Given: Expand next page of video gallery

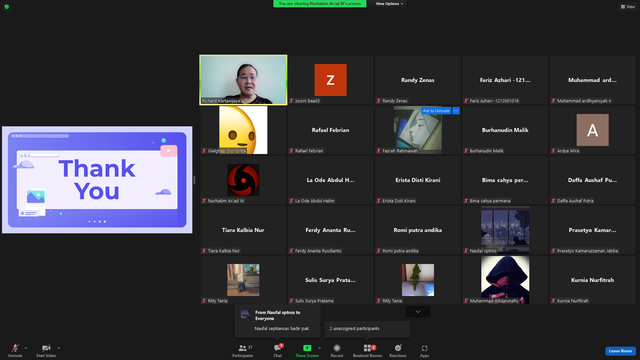Looking at the screenshot, I should coord(418,312).
